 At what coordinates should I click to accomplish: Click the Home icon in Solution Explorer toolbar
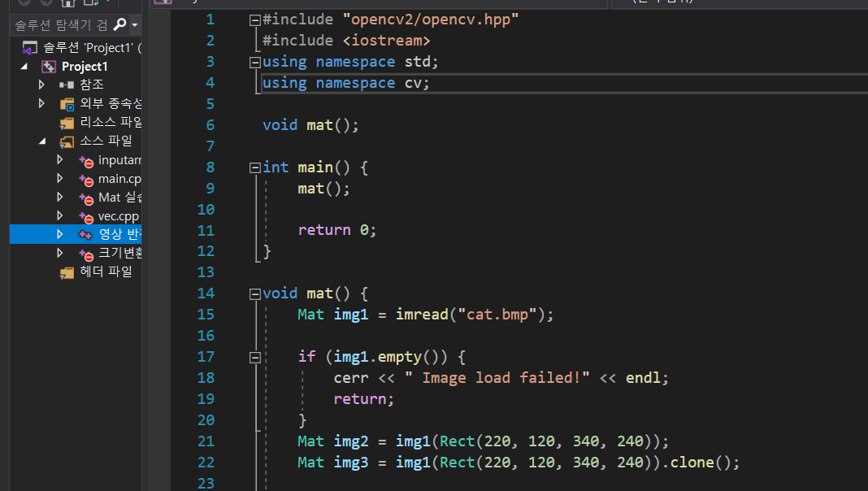coord(67,3)
